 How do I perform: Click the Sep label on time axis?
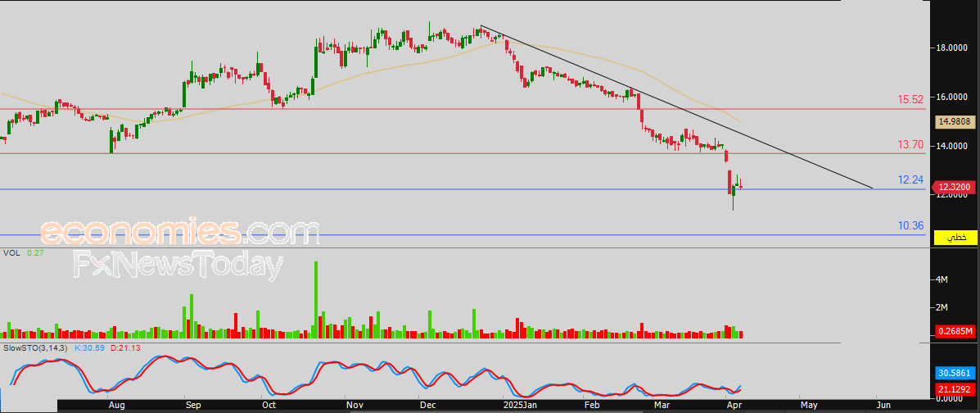pos(193,406)
